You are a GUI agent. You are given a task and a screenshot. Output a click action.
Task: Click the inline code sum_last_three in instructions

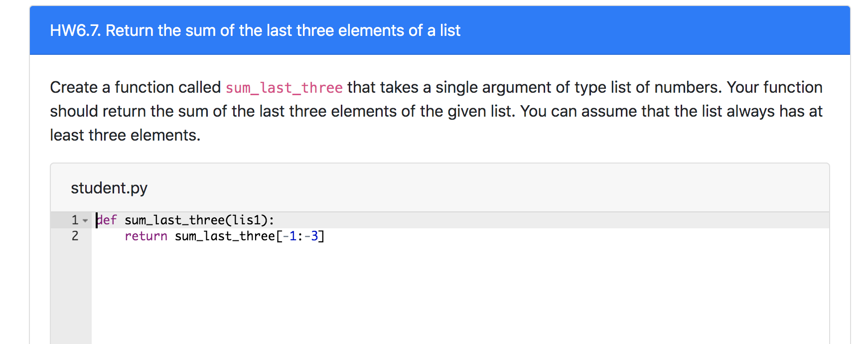point(283,88)
